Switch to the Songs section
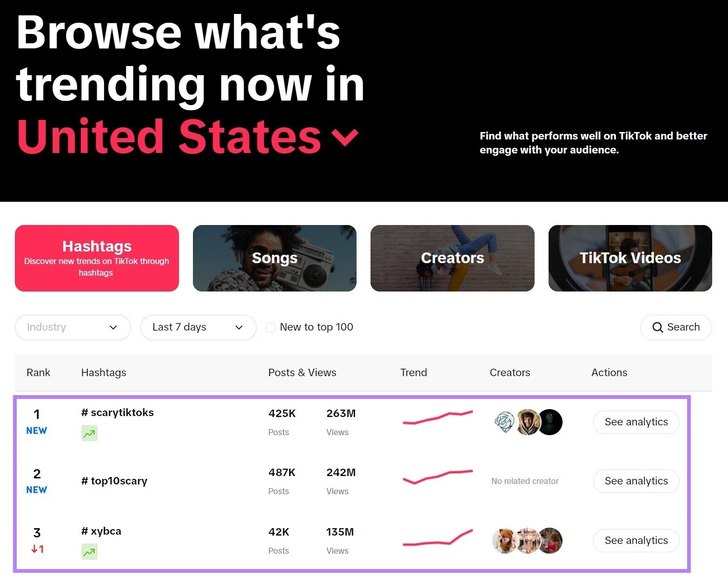Image resolution: width=728 pixels, height=583 pixels. click(x=274, y=258)
